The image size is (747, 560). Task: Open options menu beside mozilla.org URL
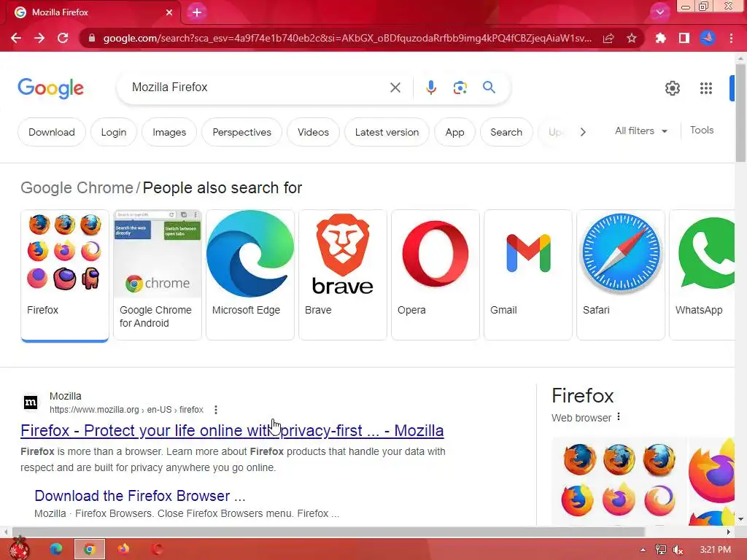216,410
